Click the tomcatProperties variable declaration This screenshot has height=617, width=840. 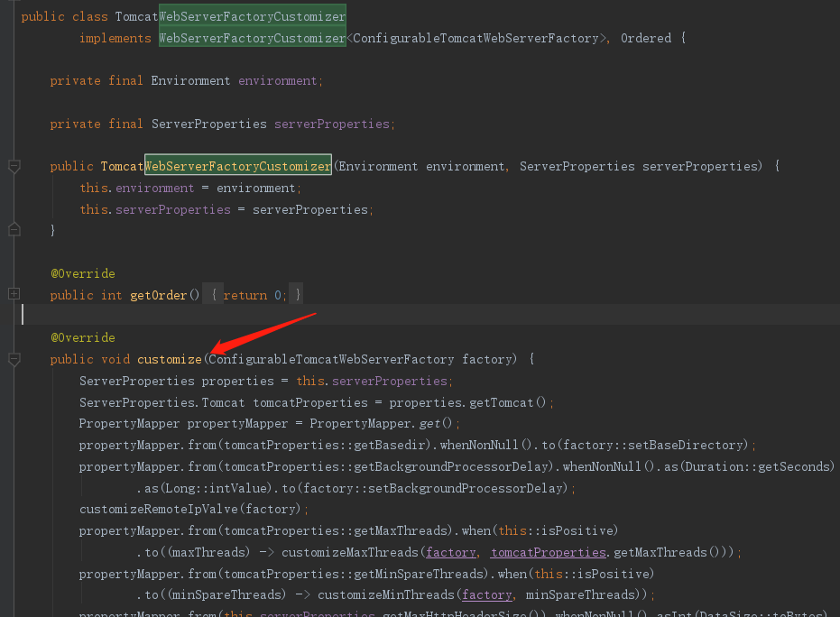310,402
